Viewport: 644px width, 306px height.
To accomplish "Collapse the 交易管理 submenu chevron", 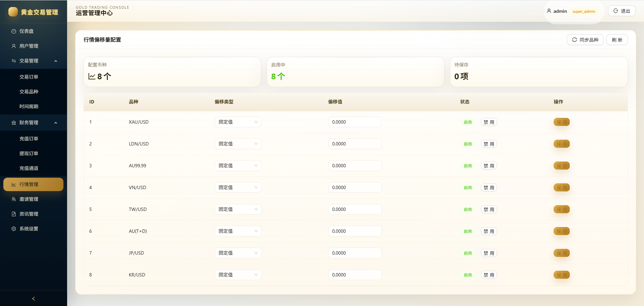I will (56, 61).
